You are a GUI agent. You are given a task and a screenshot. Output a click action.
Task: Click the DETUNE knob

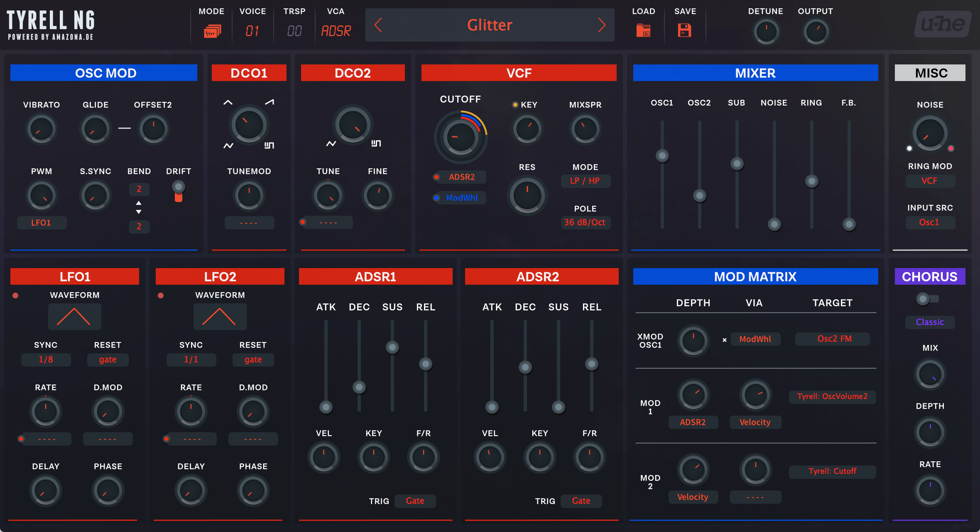pyautogui.click(x=766, y=32)
